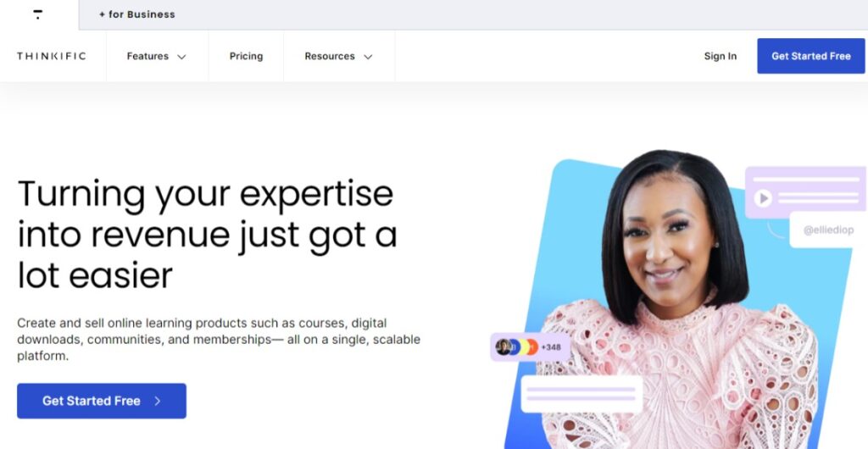Click the arrow icon in Get Started Free
Image resolution: width=868 pixels, height=449 pixels.
[157, 401]
